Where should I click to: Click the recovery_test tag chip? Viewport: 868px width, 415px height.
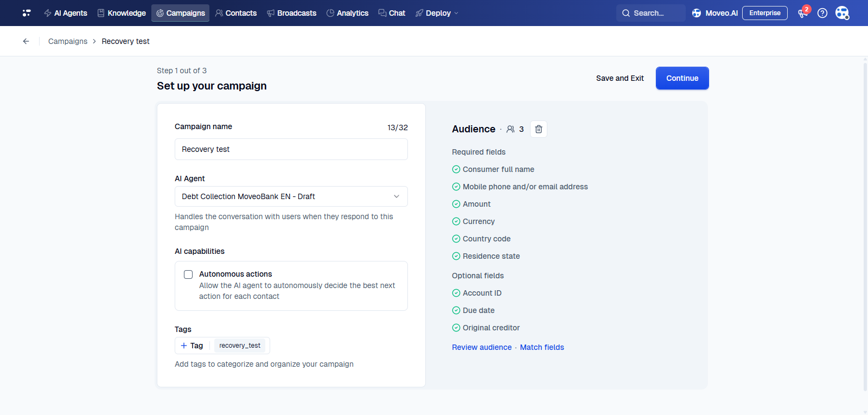(x=240, y=346)
